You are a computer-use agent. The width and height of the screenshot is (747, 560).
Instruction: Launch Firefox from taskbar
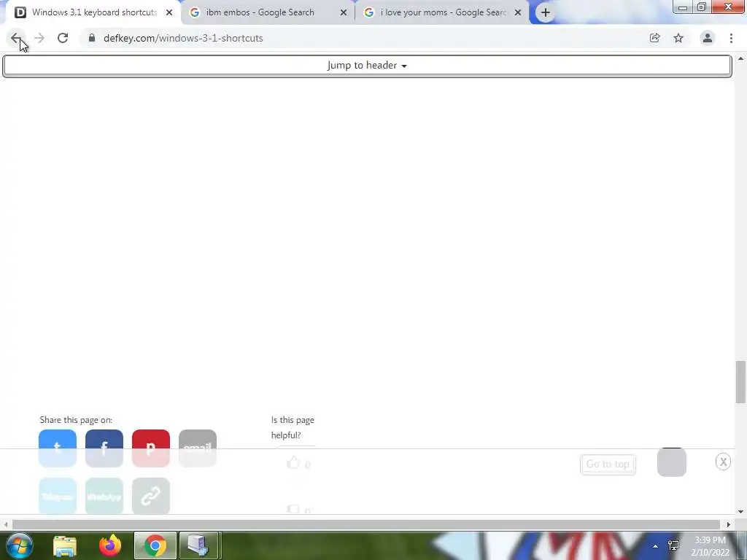(110, 545)
